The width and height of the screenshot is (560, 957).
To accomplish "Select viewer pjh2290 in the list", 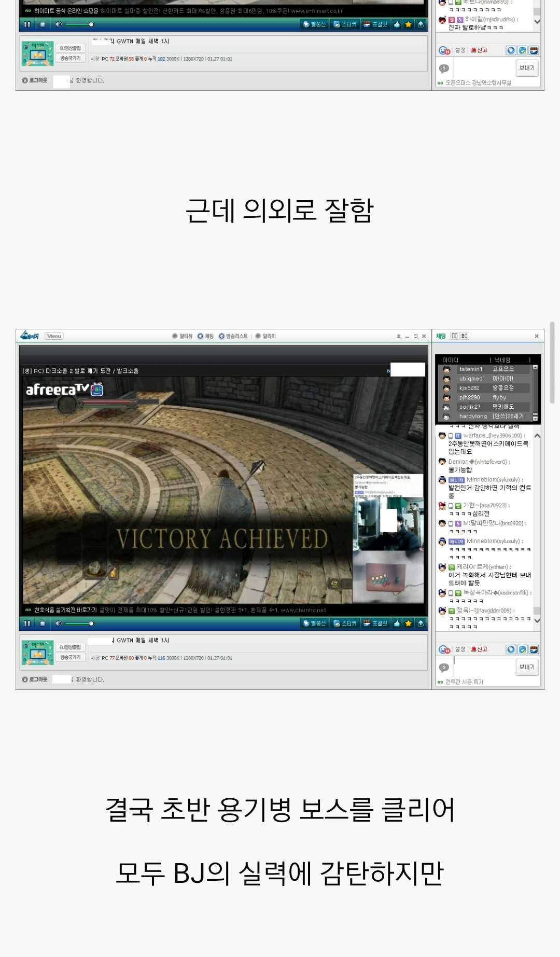I will (485, 397).
